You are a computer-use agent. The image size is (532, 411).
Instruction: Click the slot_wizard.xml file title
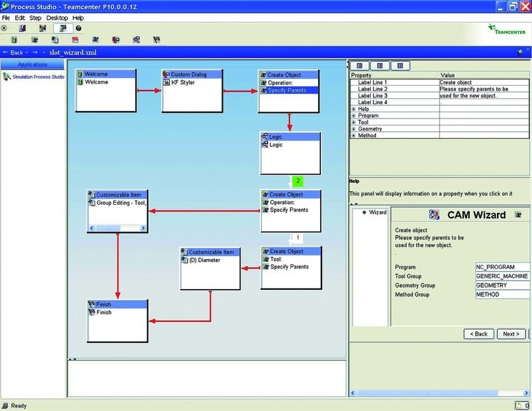73,53
